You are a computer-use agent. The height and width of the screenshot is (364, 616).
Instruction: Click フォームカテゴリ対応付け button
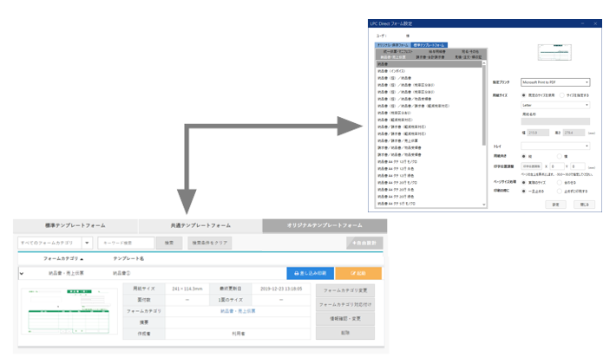tap(345, 304)
